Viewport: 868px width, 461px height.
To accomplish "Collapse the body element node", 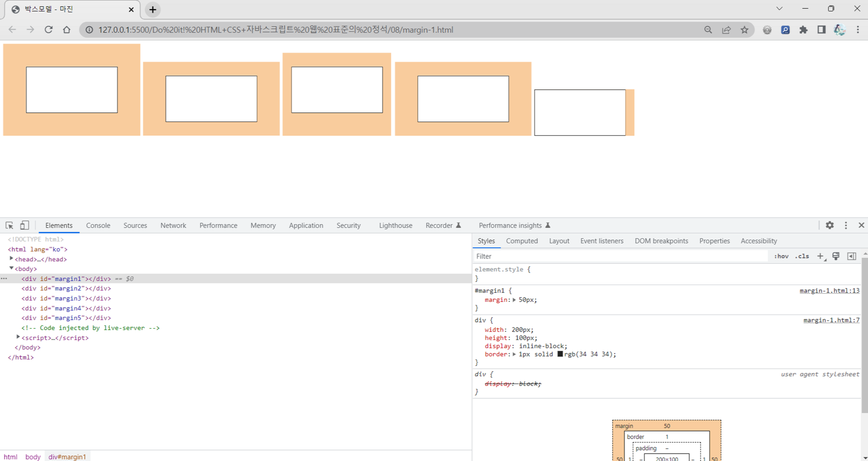I will [11, 268].
